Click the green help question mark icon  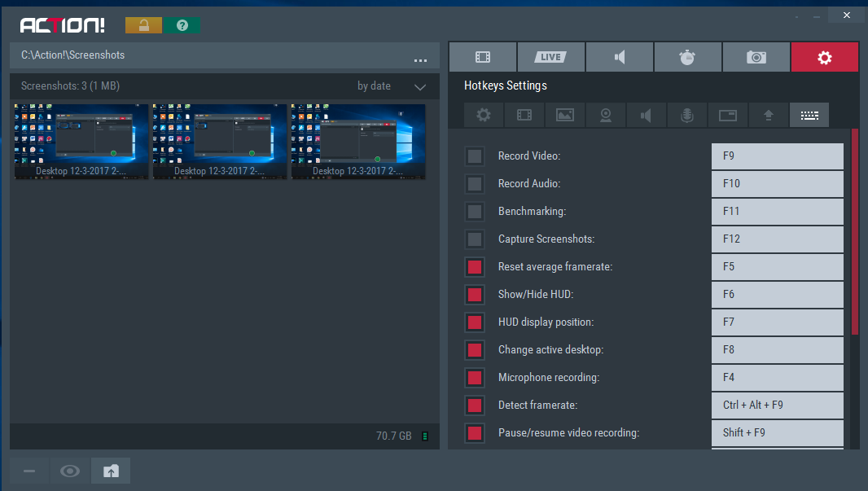182,25
